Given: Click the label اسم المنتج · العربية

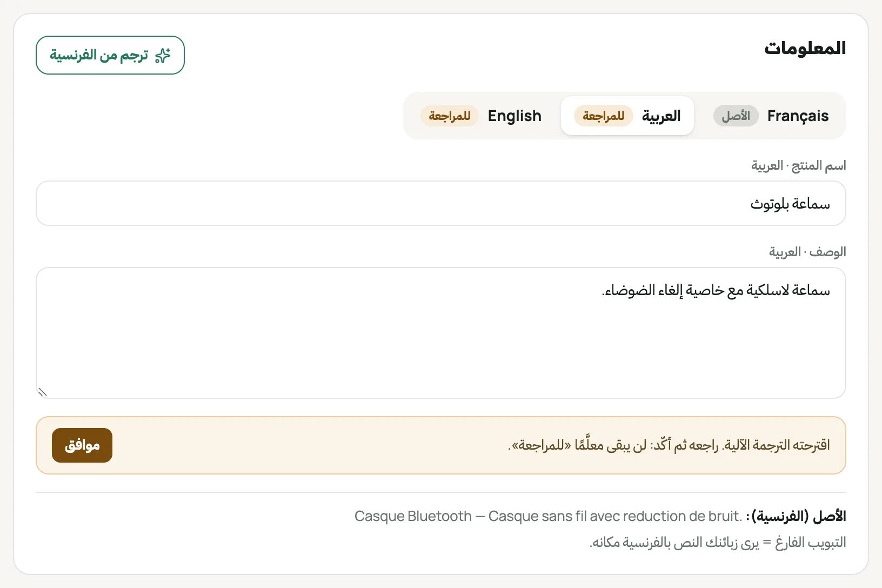Looking at the screenshot, I should pos(799,165).
